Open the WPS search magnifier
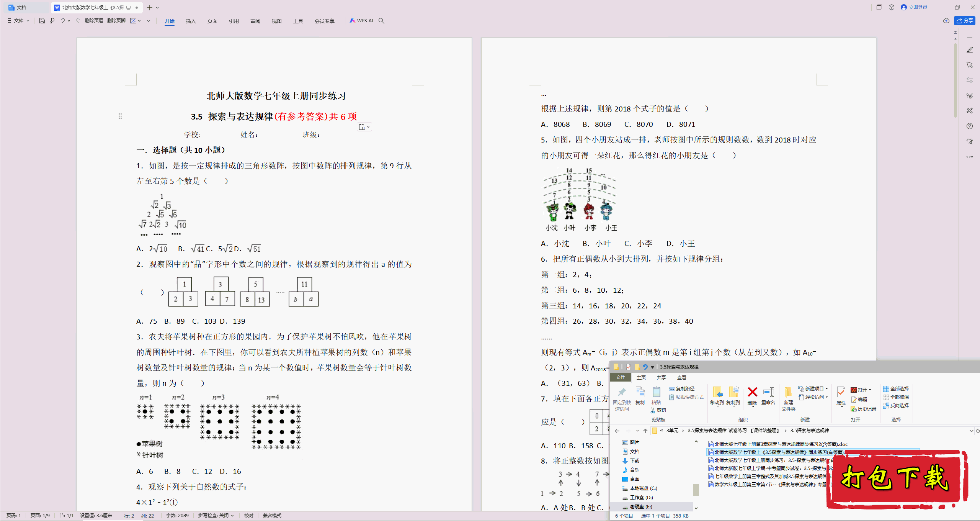This screenshot has width=980, height=521. pos(381,21)
